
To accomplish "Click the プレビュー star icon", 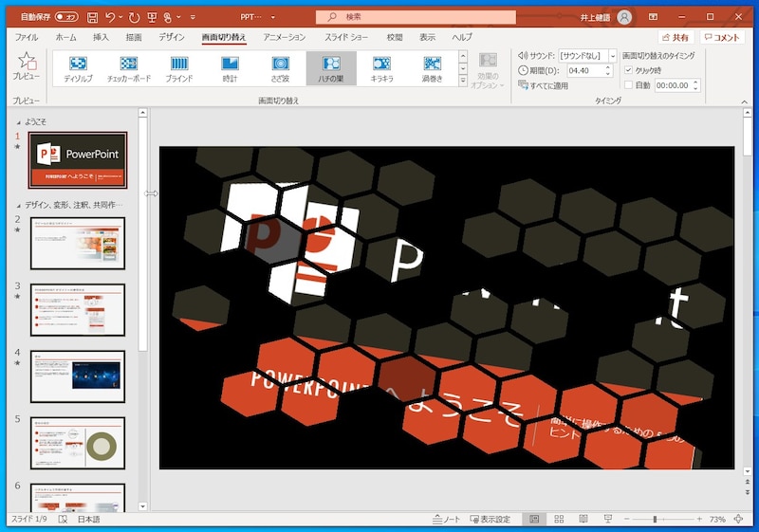I will coord(26,63).
